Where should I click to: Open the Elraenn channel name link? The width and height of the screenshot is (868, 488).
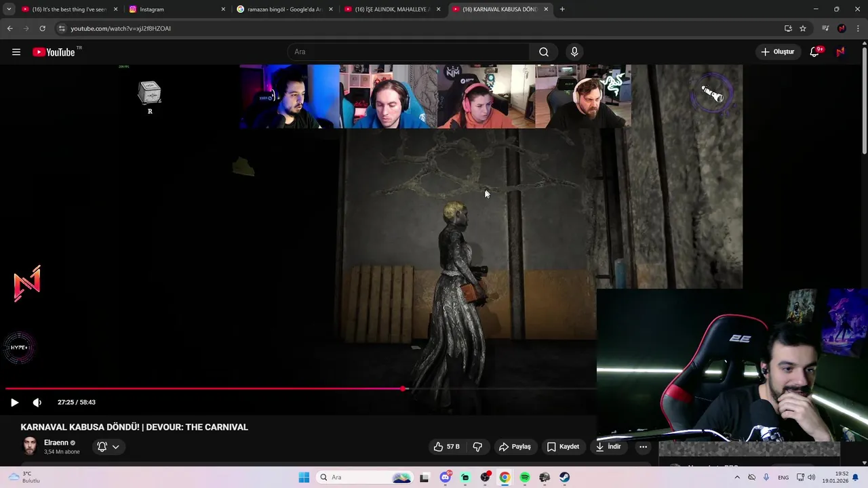[56, 443]
